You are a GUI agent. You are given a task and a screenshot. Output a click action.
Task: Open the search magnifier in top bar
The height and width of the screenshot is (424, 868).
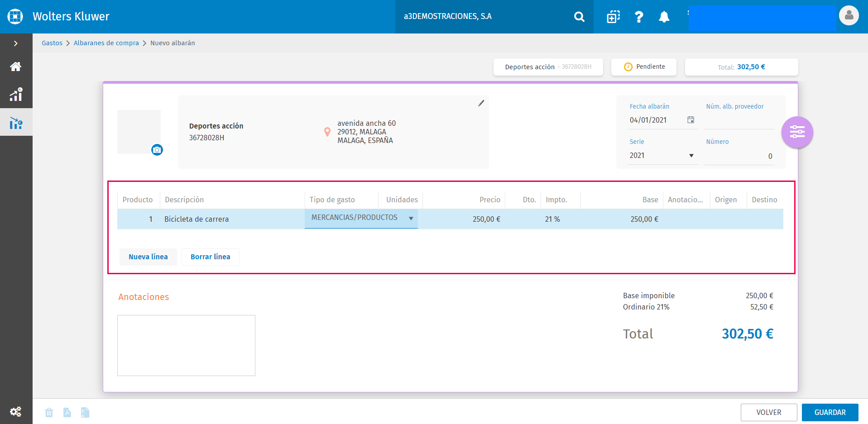click(579, 17)
